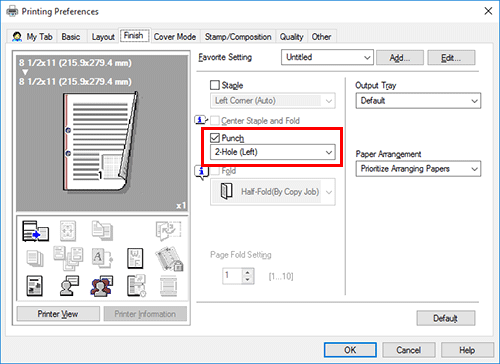Click the grayed page with letter A icon
Image resolution: width=500 pixels, height=364 pixels.
[102, 258]
